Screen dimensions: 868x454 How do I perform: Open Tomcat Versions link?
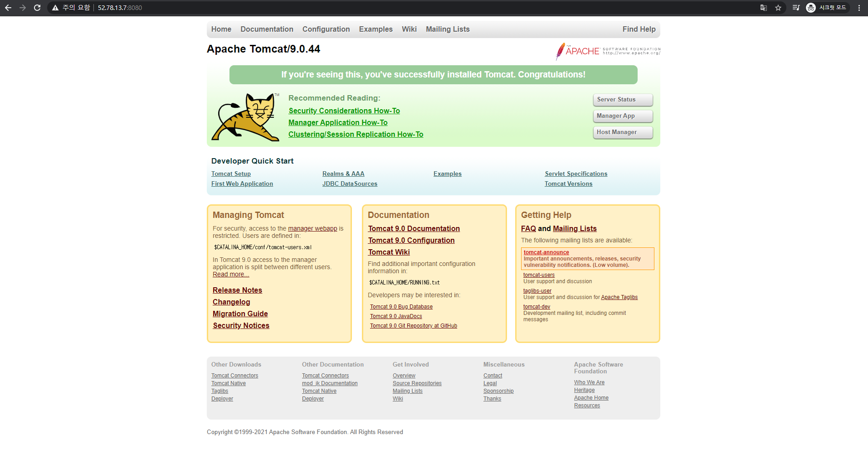(569, 184)
